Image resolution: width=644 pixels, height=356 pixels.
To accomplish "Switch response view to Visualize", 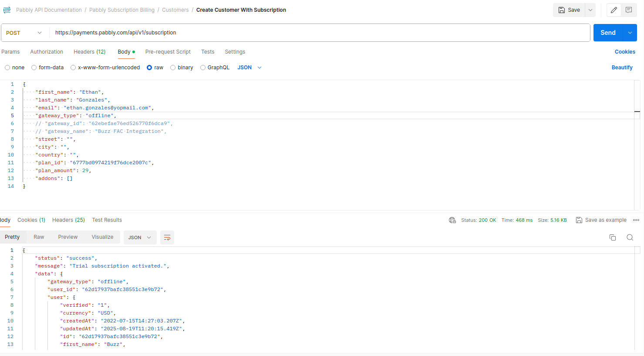I will coord(102,237).
